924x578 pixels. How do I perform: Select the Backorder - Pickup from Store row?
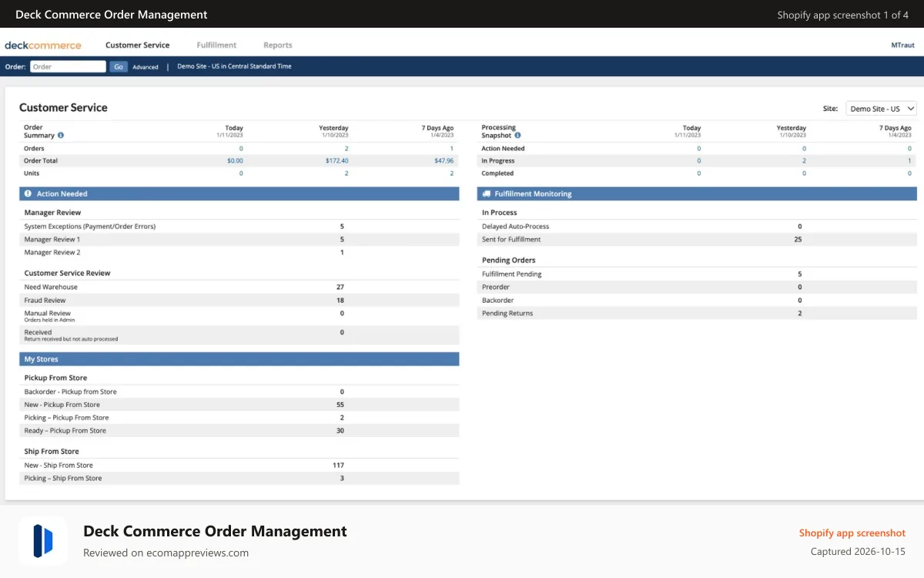coord(239,391)
